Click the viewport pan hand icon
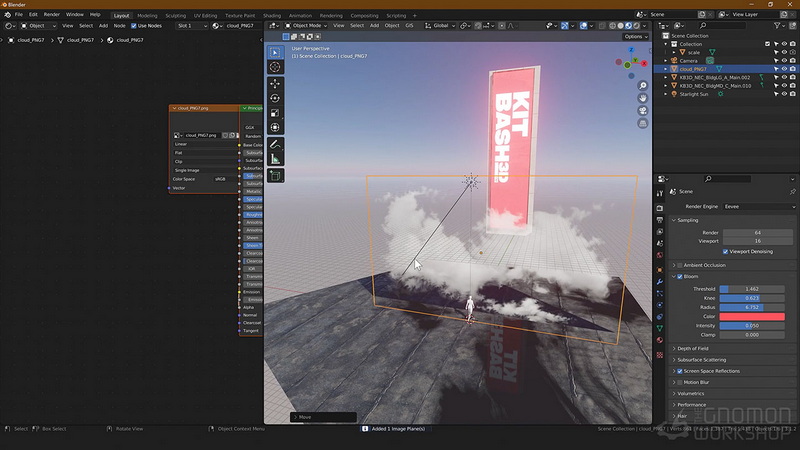This screenshot has width=800, height=450. pos(643,98)
